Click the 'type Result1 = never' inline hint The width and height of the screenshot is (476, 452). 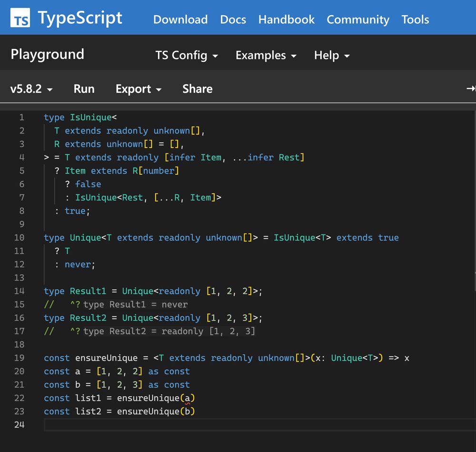pyautogui.click(x=136, y=304)
